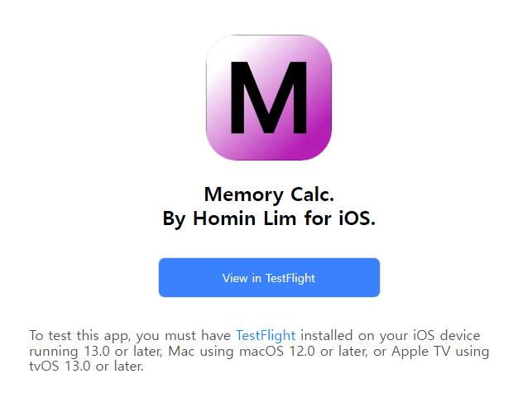Click the By Homin Lim for iOS. subtitle
The height and width of the screenshot is (393, 532).
click(269, 218)
